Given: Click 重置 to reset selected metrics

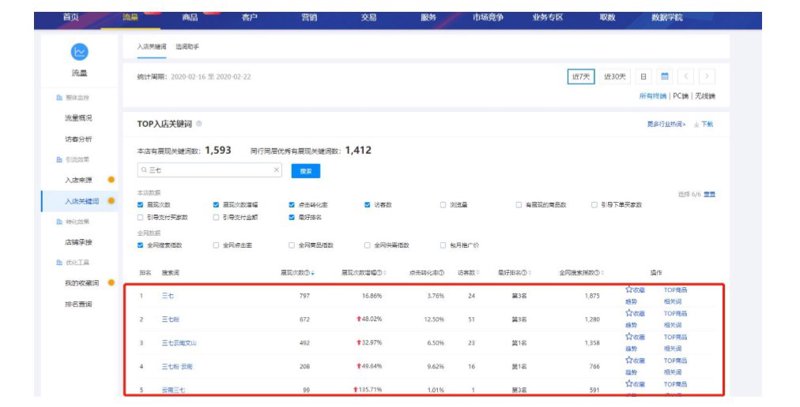Looking at the screenshot, I should coord(710,194).
